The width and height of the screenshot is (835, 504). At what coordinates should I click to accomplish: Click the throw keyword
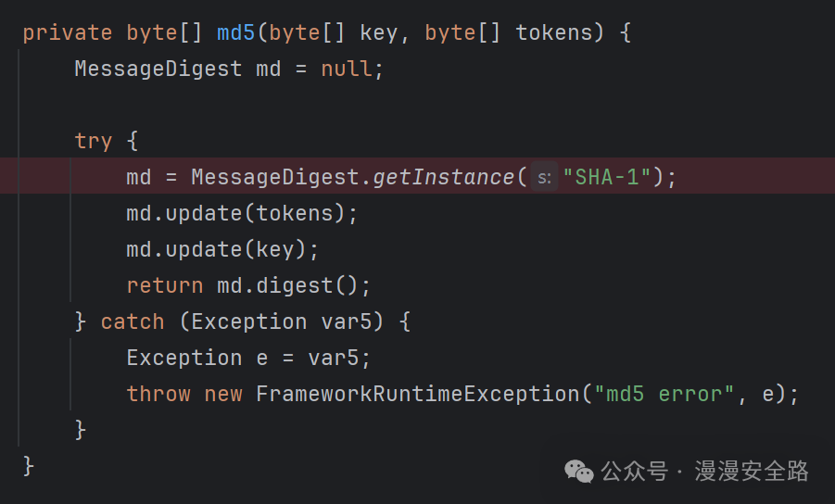point(158,394)
